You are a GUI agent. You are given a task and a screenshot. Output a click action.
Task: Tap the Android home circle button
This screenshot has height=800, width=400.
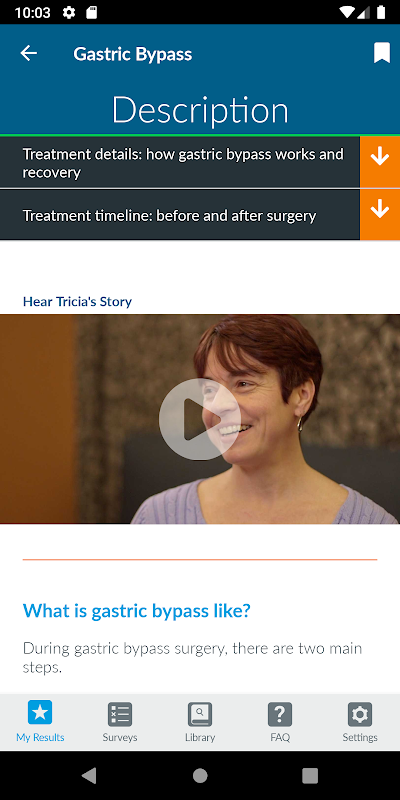pos(200,776)
